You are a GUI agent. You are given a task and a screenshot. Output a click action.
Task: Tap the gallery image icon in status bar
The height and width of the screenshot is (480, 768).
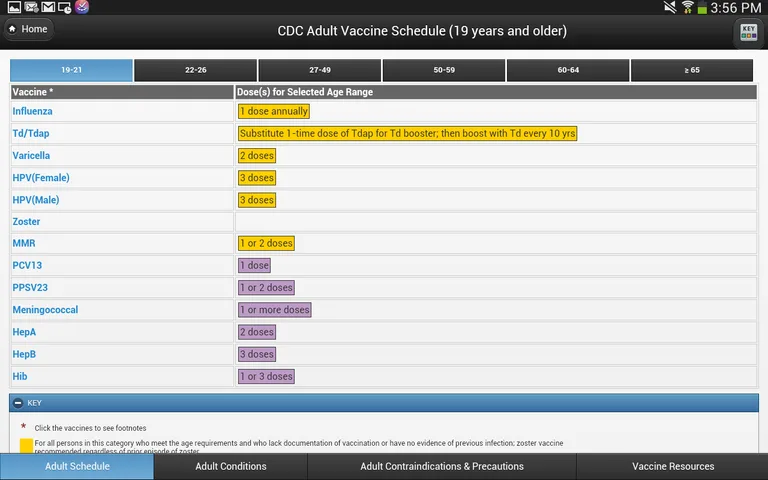pos(14,7)
